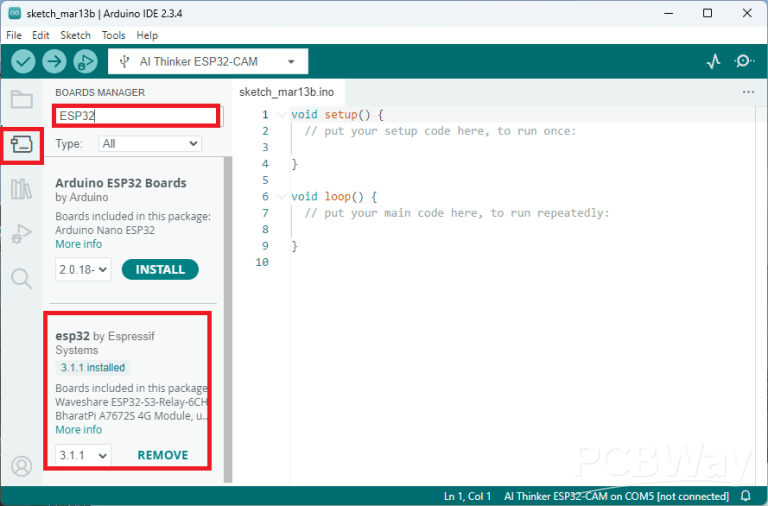Click the 'Arduino ESP32 Boards' heading
Screen dimensions: 768x506
120,183
